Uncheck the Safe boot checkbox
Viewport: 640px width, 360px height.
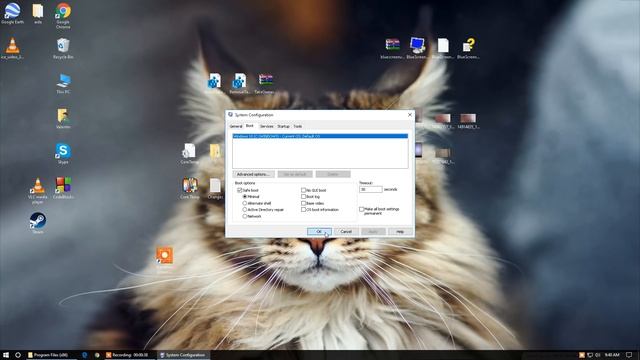tap(240, 190)
